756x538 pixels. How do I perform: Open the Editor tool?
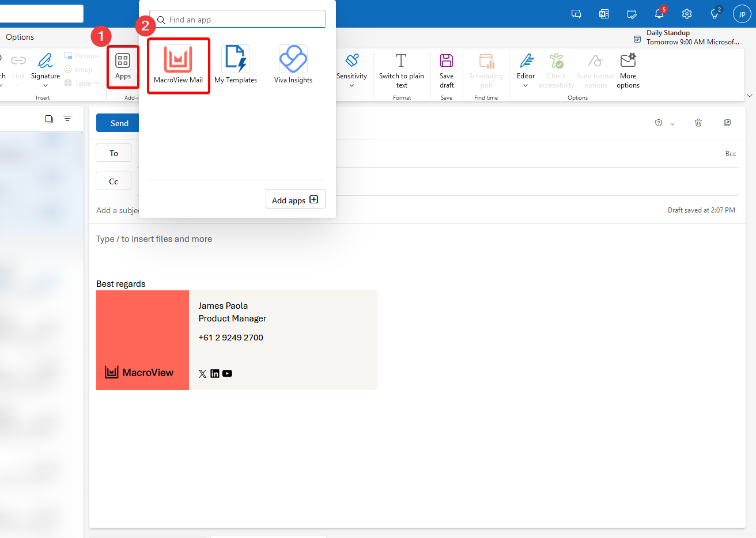[x=526, y=65]
